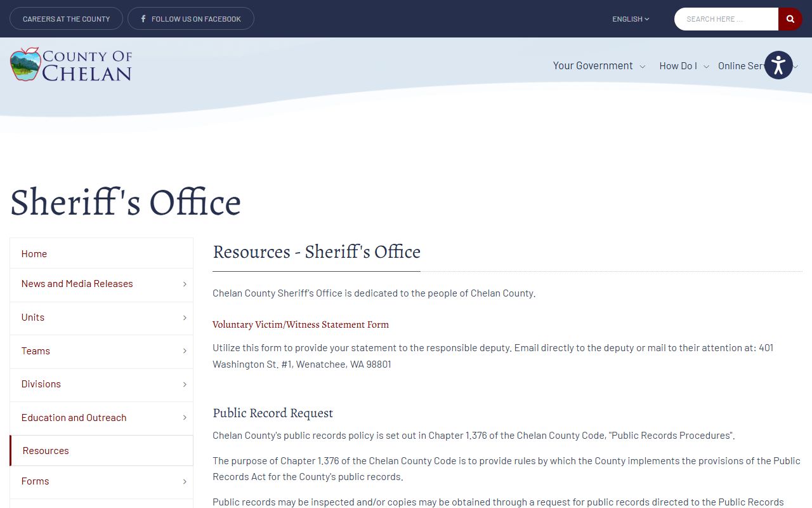Image resolution: width=812 pixels, height=508 pixels.
Task: Open the accessibility options icon
Action: 778,65
